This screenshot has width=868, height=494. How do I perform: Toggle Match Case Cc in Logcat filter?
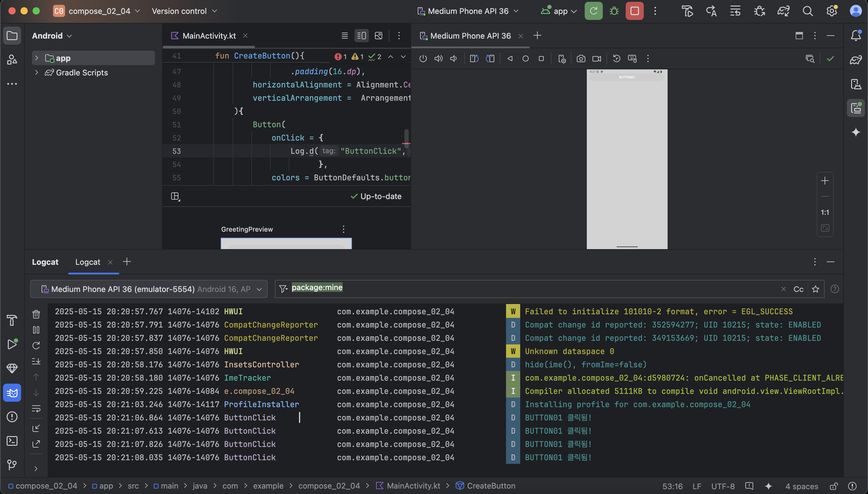click(x=798, y=289)
